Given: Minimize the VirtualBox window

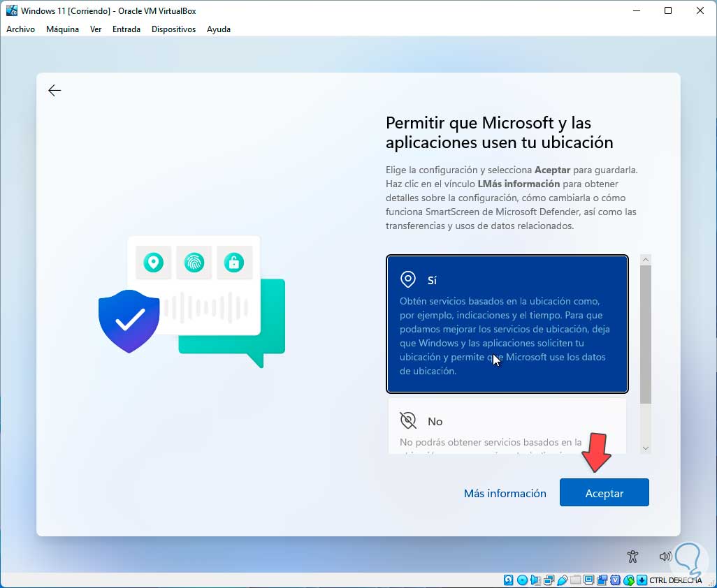Looking at the screenshot, I should click(637, 10).
